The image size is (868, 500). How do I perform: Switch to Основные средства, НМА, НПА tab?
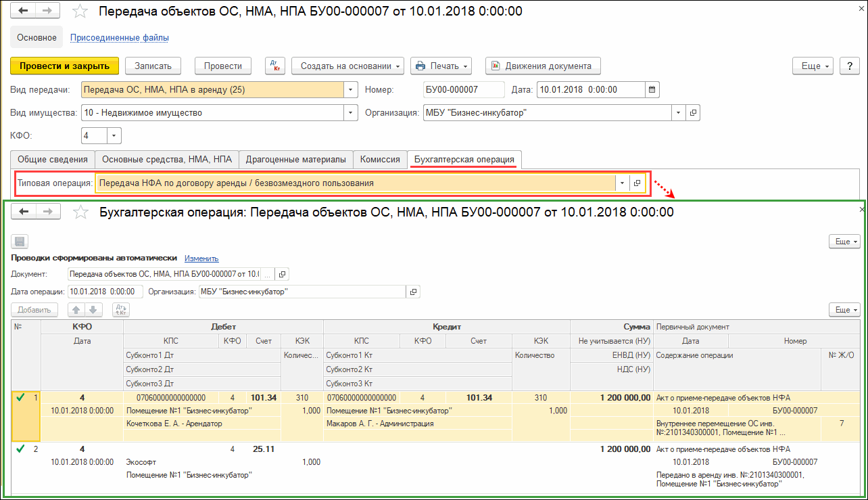click(x=166, y=159)
